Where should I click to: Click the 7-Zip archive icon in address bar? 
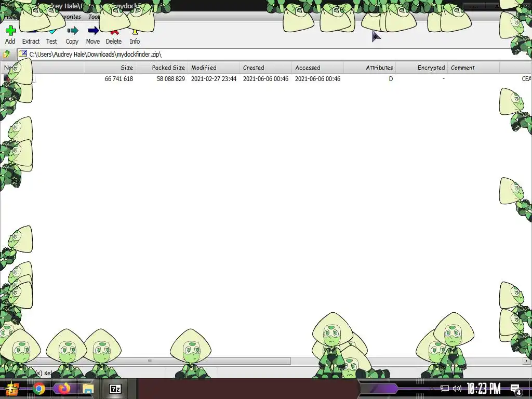tap(23, 54)
